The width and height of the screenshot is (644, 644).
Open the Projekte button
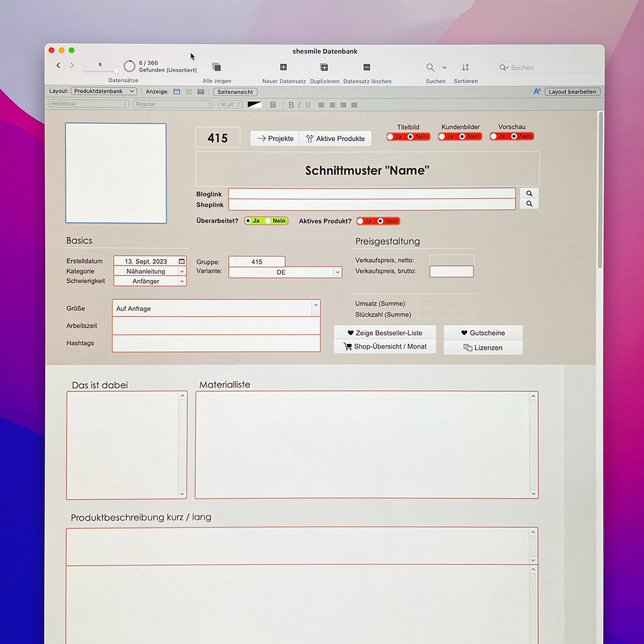pyautogui.click(x=275, y=138)
